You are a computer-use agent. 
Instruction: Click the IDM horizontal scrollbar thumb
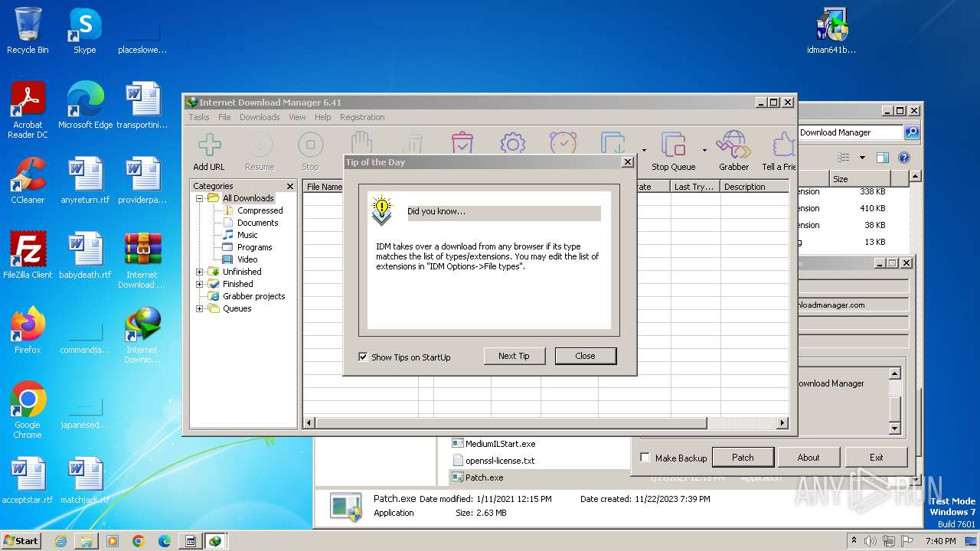(x=511, y=423)
